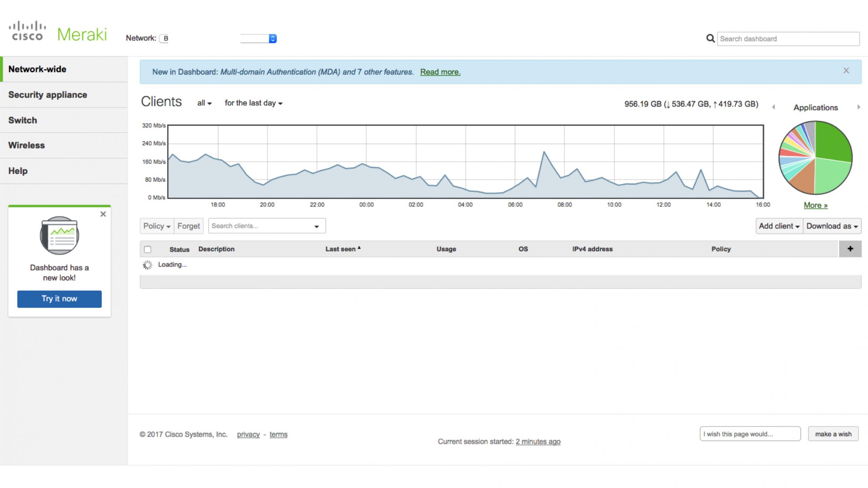Image resolution: width=868 pixels, height=488 pixels.
Task: Click the Meraki logo
Action: pyautogui.click(x=82, y=34)
